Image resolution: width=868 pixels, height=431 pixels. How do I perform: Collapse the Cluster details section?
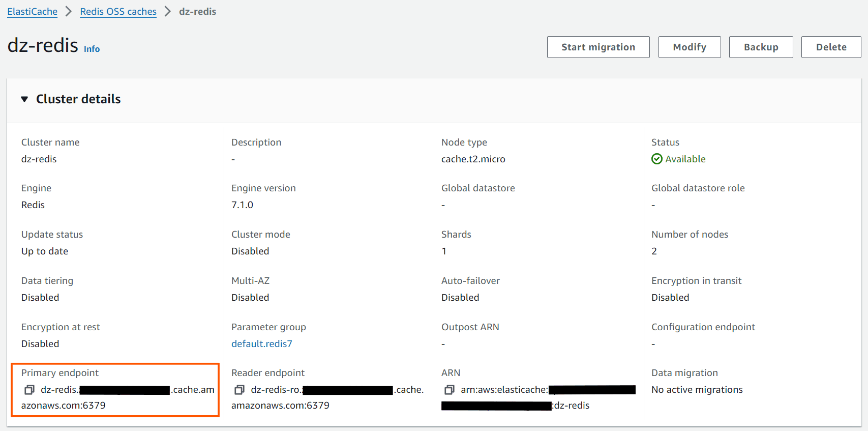click(24, 99)
